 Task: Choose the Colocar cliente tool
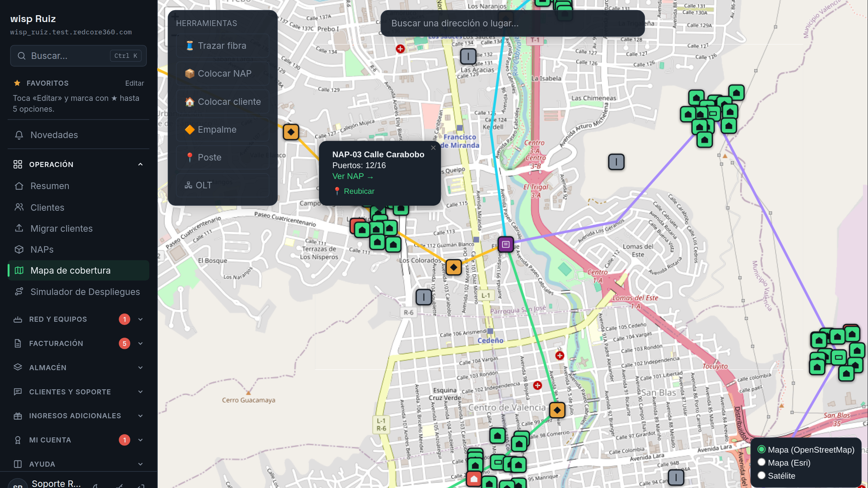pos(222,102)
